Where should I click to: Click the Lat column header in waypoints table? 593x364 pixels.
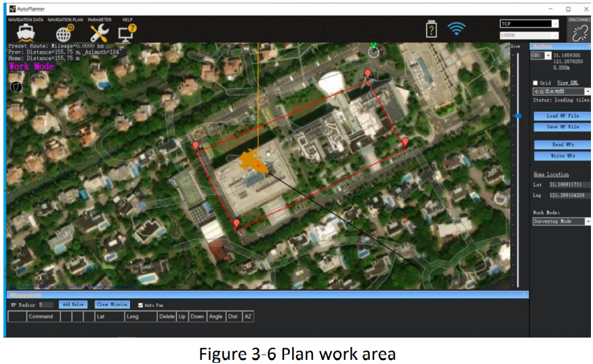(x=109, y=317)
